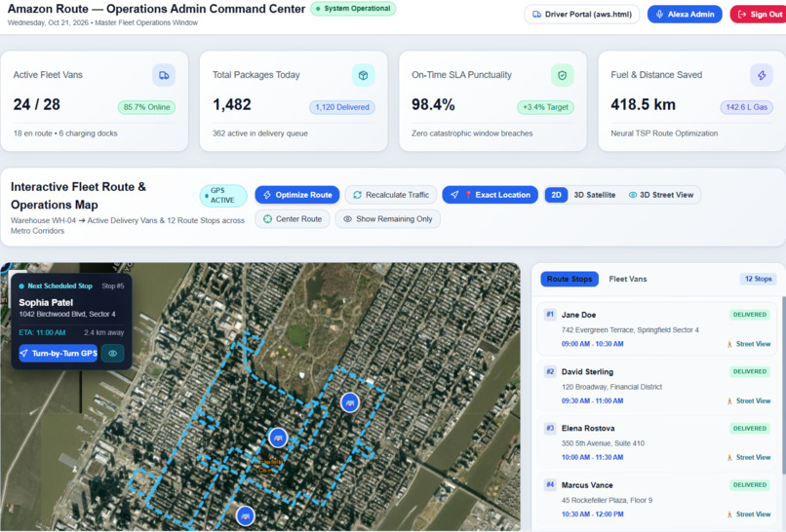Select Marcus Vance stop name

pyautogui.click(x=587, y=485)
